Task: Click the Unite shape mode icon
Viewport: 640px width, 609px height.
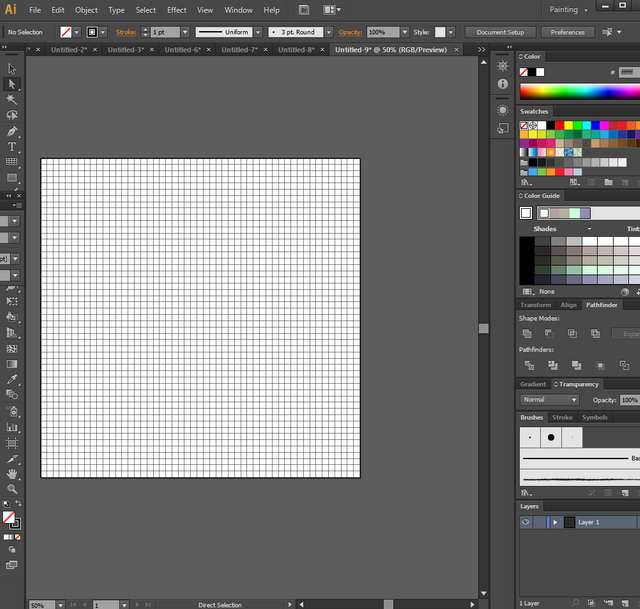Action: 527,333
